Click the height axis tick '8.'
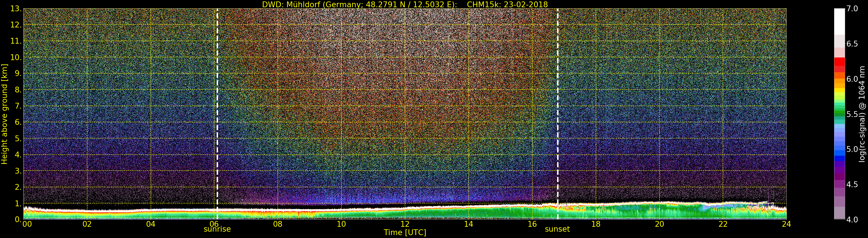Screen dimensions: 868x238 18,90
